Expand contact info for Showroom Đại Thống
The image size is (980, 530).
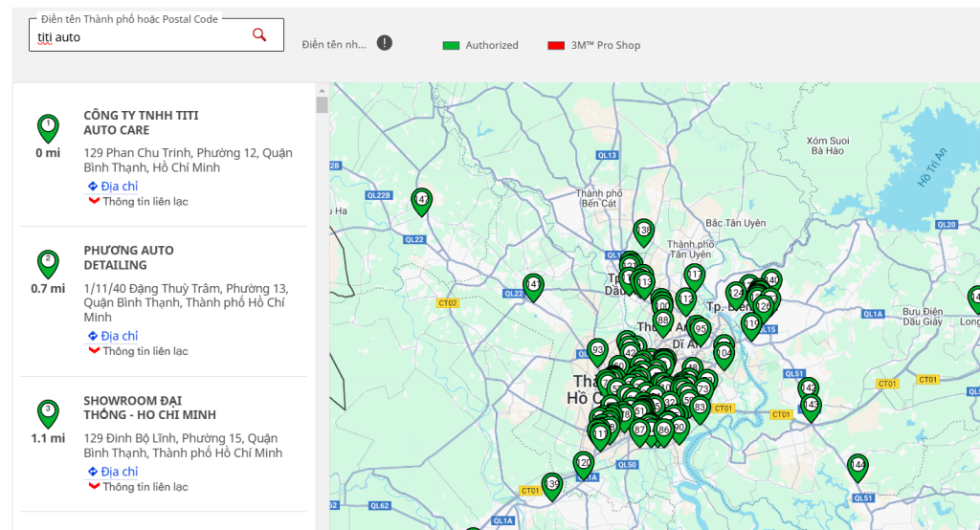[145, 487]
